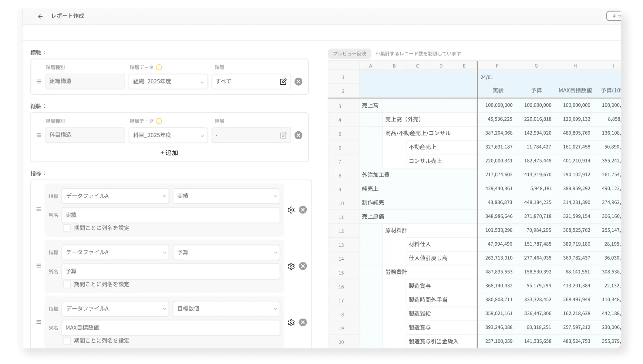Click the プレビュー反映 button
The width and height of the screenshot is (643, 364).
coord(349,54)
